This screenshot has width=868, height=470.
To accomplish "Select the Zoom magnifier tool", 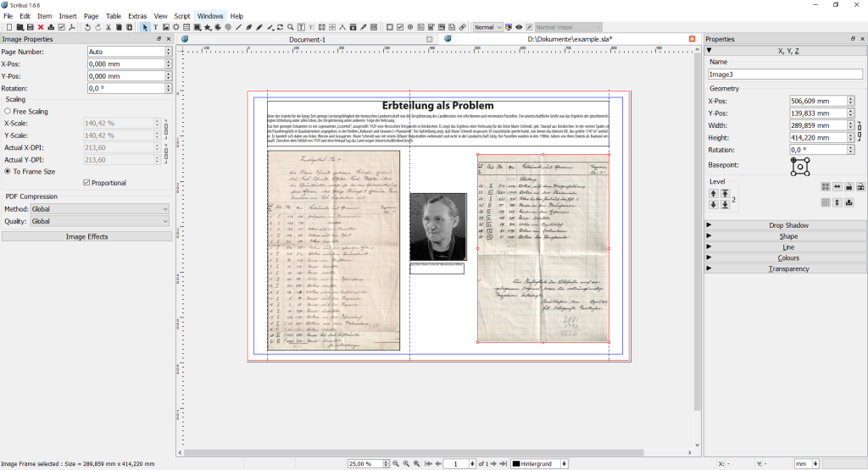I will 290,27.
